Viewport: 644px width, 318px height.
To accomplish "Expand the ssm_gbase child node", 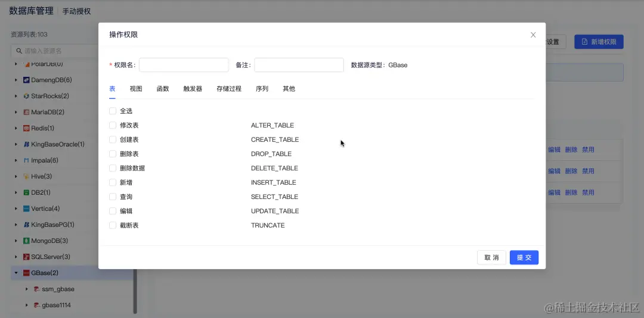I will [27, 289].
